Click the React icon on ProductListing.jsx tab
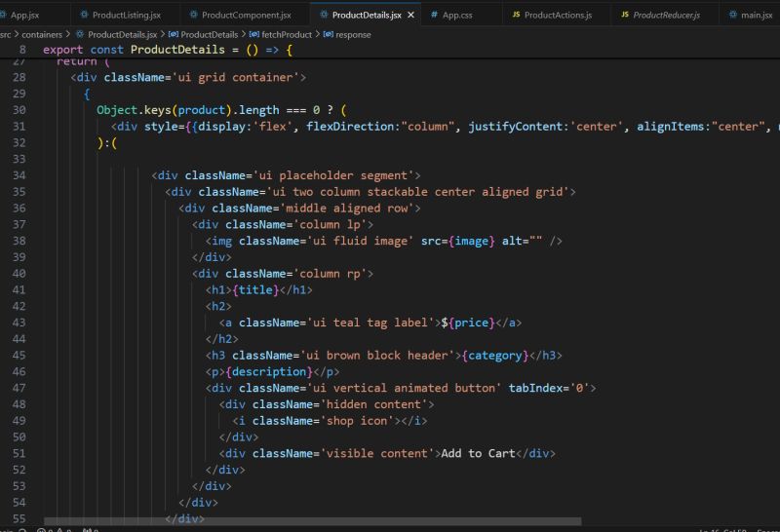The height and width of the screenshot is (532, 780). [84, 15]
